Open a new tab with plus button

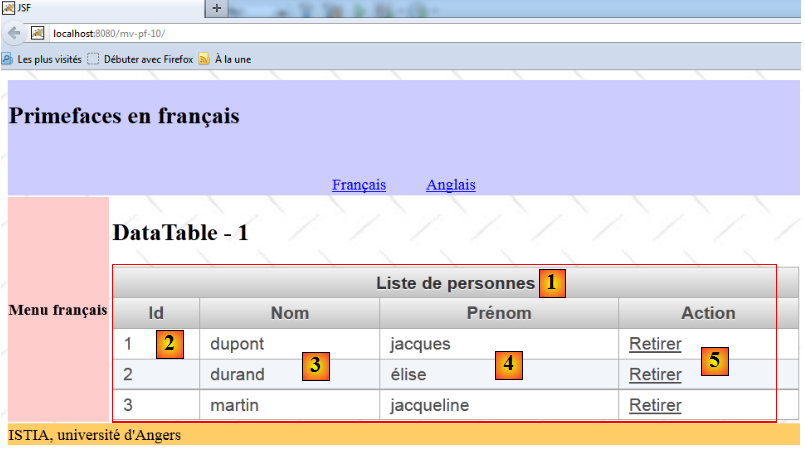click(218, 8)
